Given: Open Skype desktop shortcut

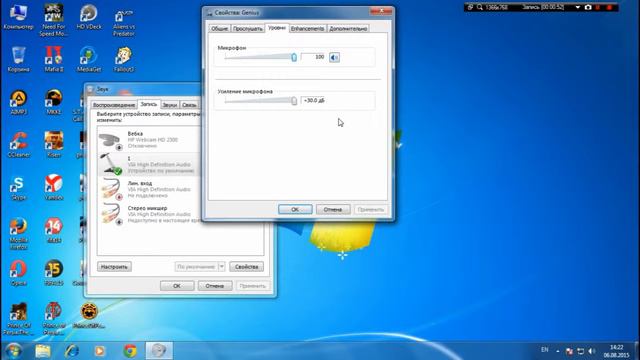Looking at the screenshot, I should [18, 188].
